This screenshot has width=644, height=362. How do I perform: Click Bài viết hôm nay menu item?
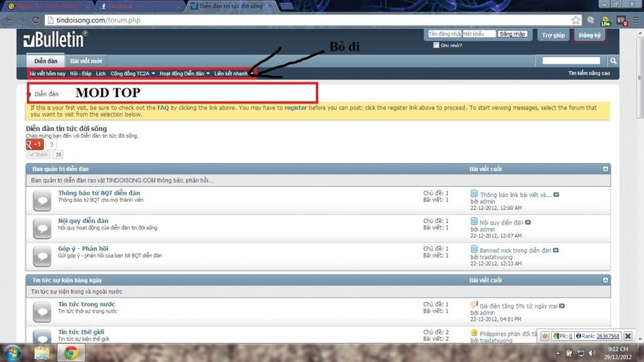point(47,73)
